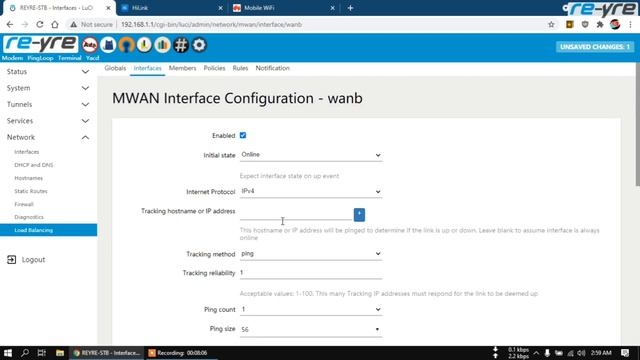
Task: Click the yellow extension icon beside star
Action: (569, 24)
